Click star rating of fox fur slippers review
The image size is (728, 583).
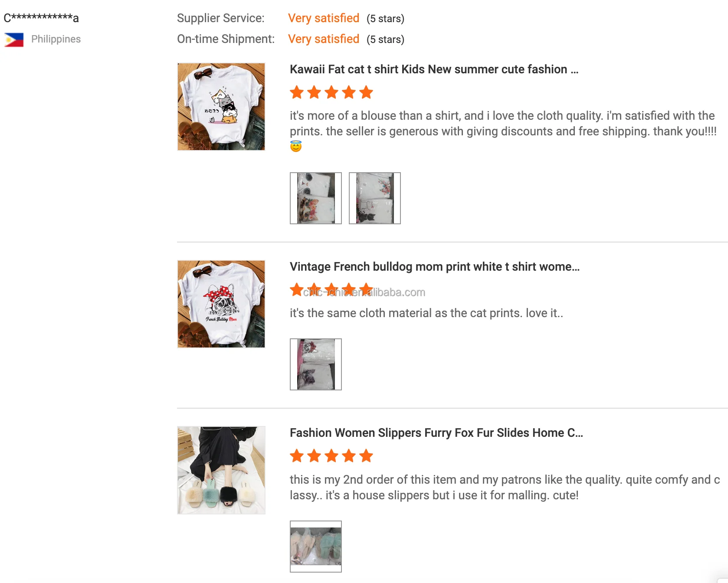tap(331, 456)
